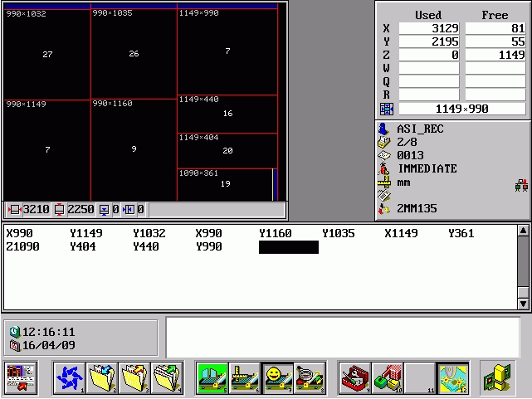
Task: Click the map icon numbered 12
Action: [x=452, y=378]
